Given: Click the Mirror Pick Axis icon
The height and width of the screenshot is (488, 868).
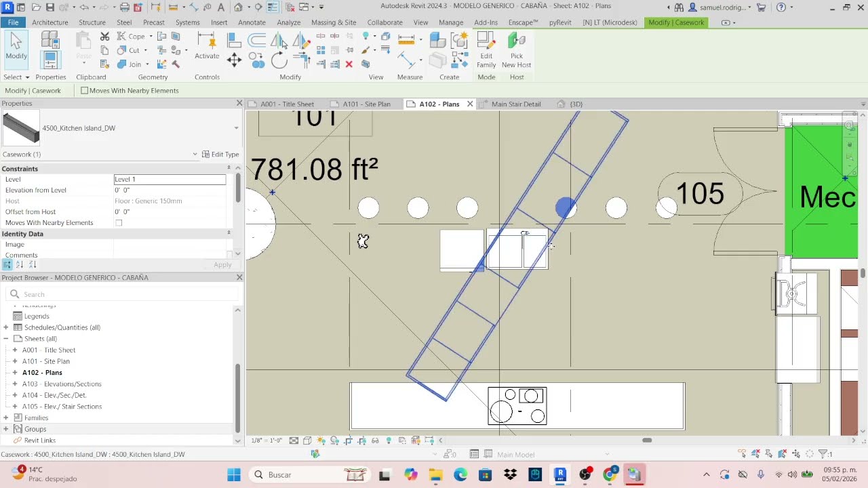Looking at the screenshot, I should click(x=279, y=41).
